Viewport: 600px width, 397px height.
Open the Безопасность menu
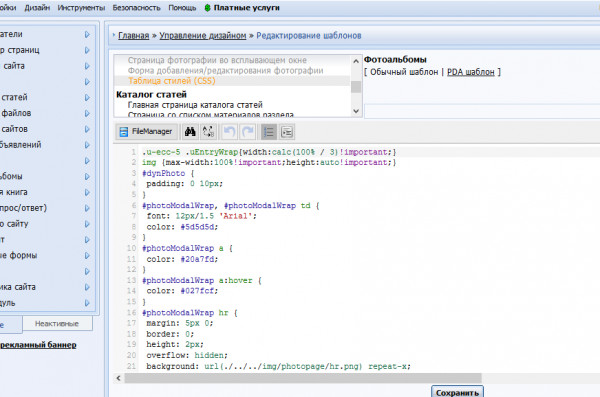tap(136, 8)
